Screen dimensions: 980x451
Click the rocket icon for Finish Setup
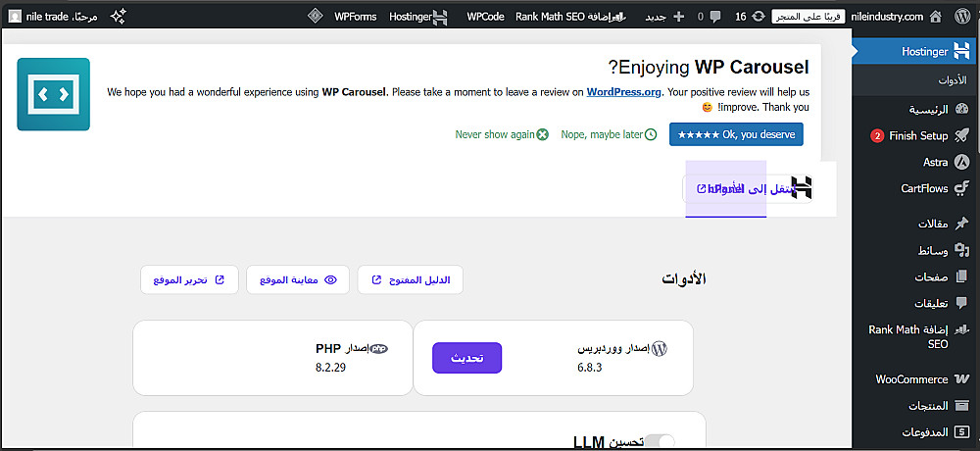[x=962, y=135]
